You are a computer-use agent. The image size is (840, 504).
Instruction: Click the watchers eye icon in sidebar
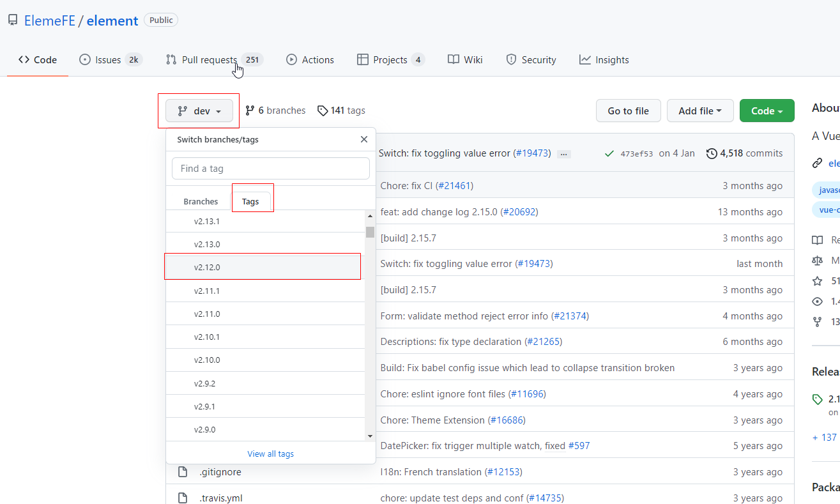pyautogui.click(x=817, y=302)
